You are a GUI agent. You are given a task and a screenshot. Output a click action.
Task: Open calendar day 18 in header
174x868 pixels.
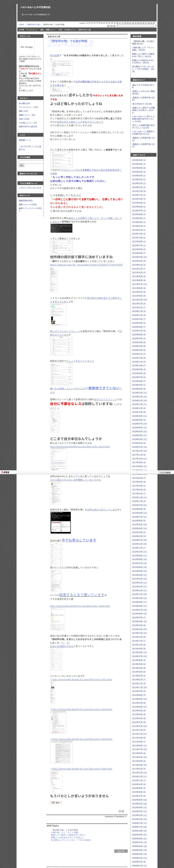(122, 23)
